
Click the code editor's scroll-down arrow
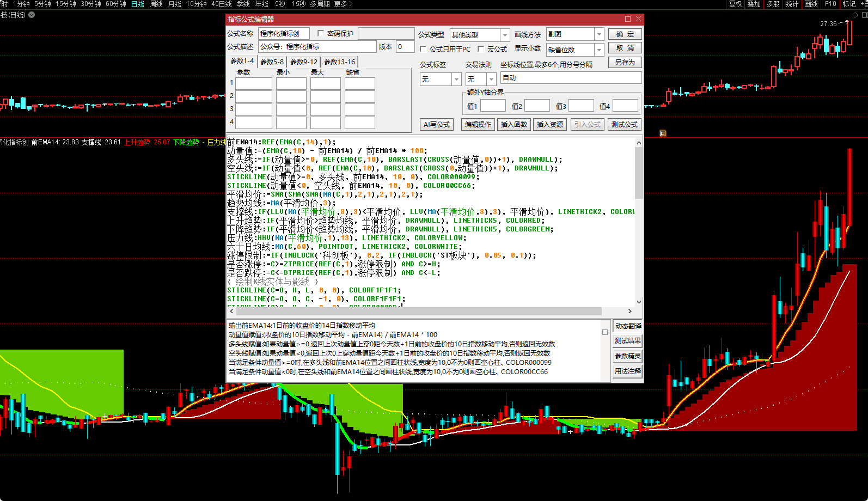[639, 302]
